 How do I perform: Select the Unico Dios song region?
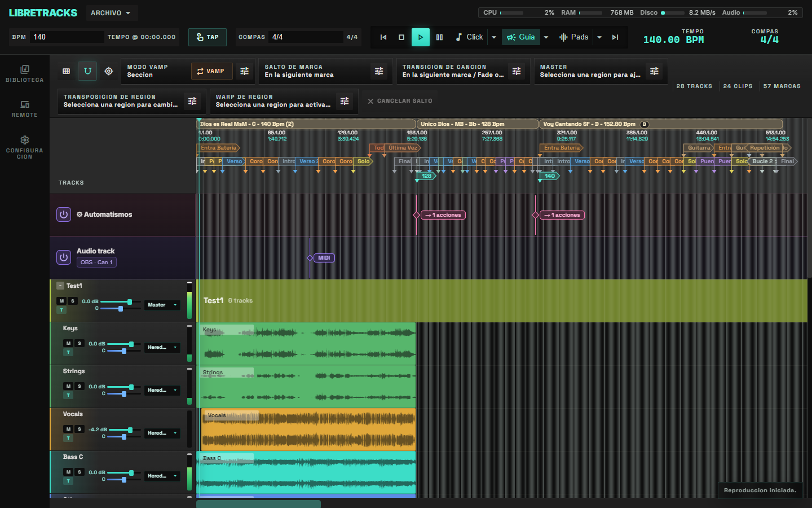[477, 124]
